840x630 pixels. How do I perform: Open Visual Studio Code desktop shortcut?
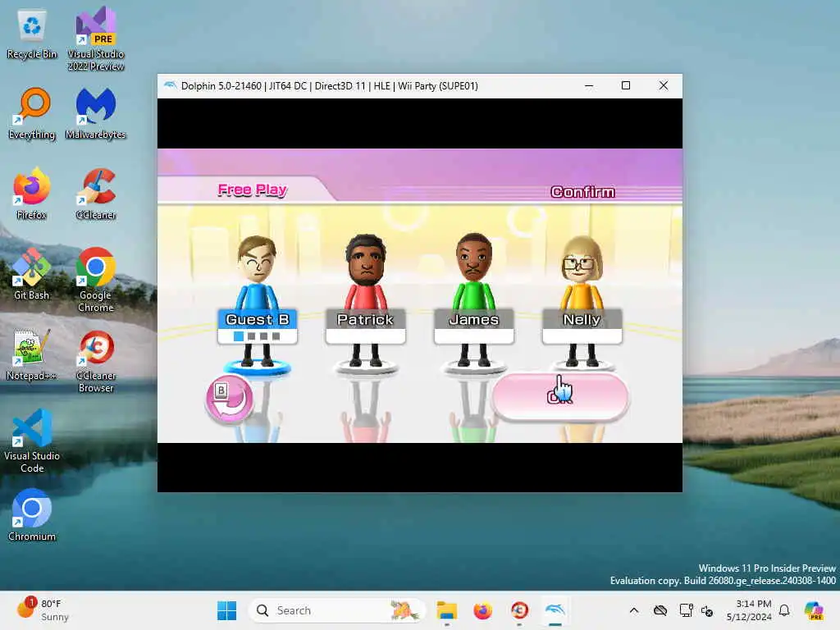coord(32,441)
